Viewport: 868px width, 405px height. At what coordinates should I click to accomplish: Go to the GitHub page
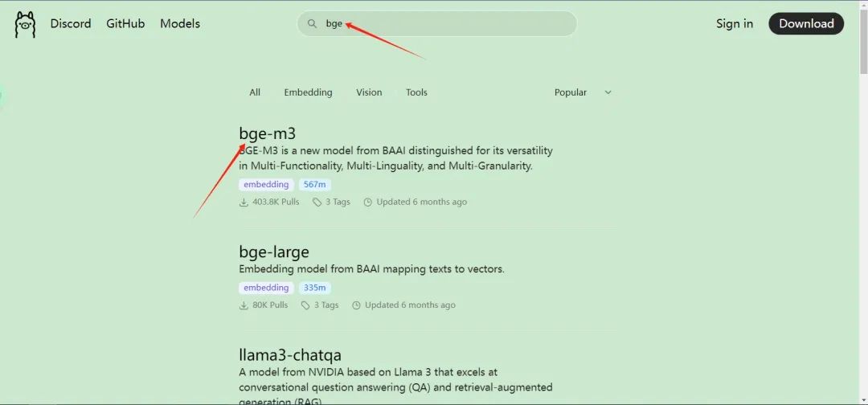(125, 24)
